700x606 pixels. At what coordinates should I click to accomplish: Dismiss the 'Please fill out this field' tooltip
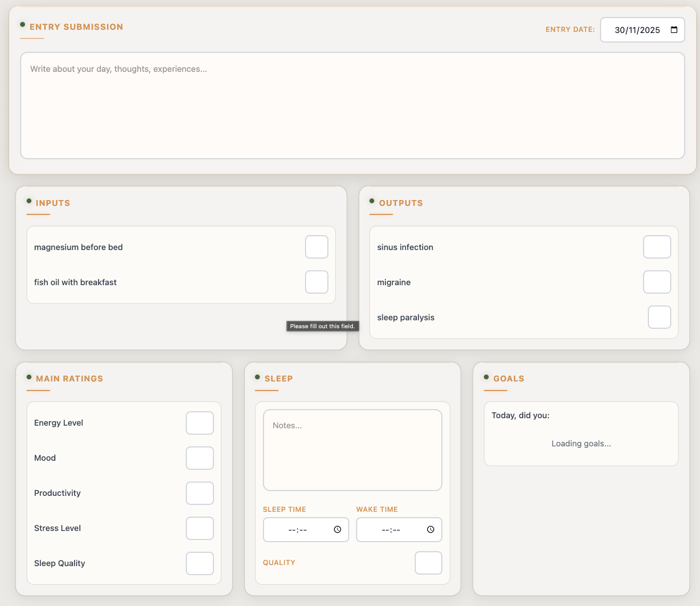point(323,326)
